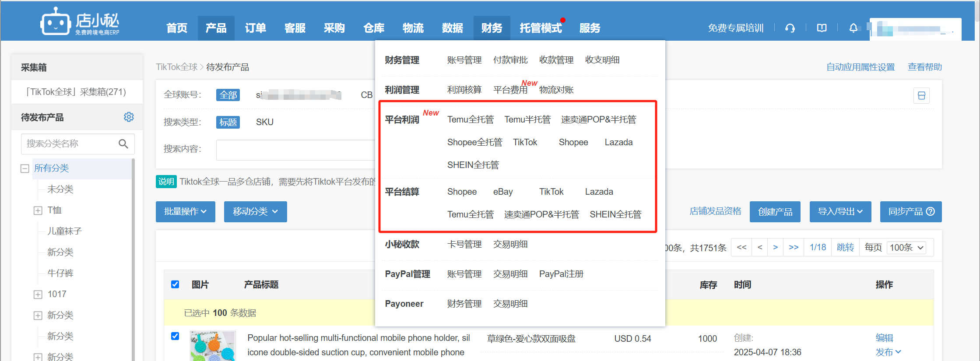Open 导入/导出 dropdown

pos(840,212)
